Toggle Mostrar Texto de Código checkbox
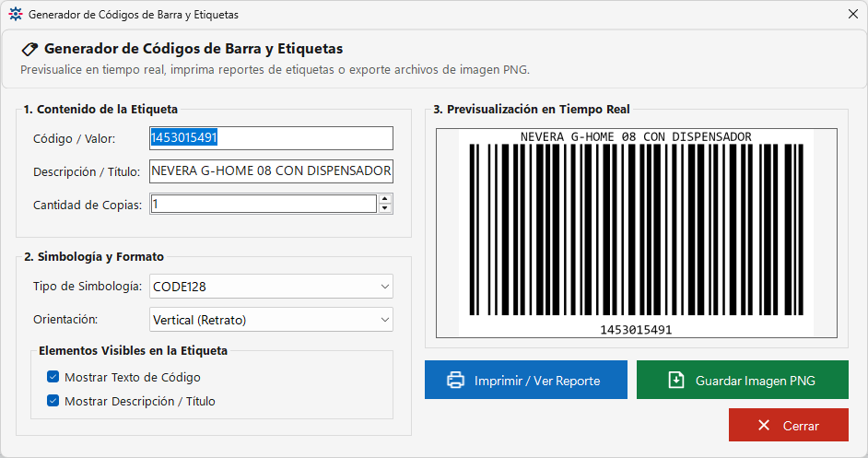 53,377
